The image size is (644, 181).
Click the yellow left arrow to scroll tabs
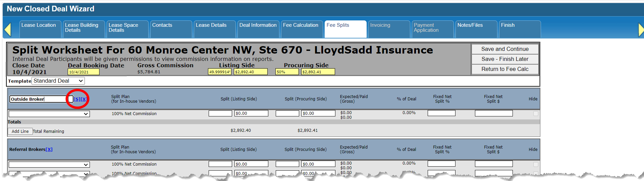8,29
